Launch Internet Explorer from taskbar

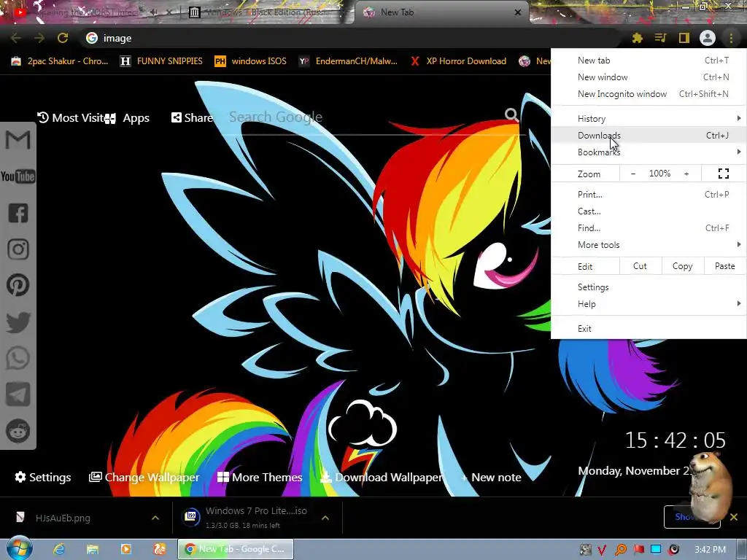(59, 549)
